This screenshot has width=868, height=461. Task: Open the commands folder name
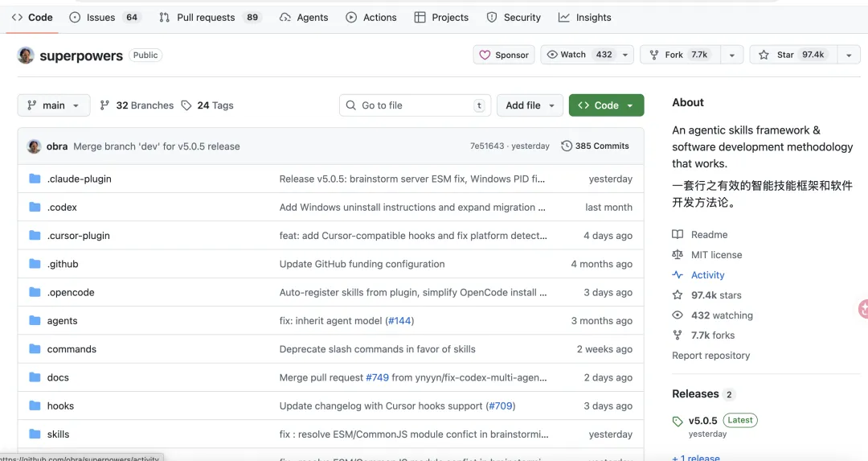point(72,349)
